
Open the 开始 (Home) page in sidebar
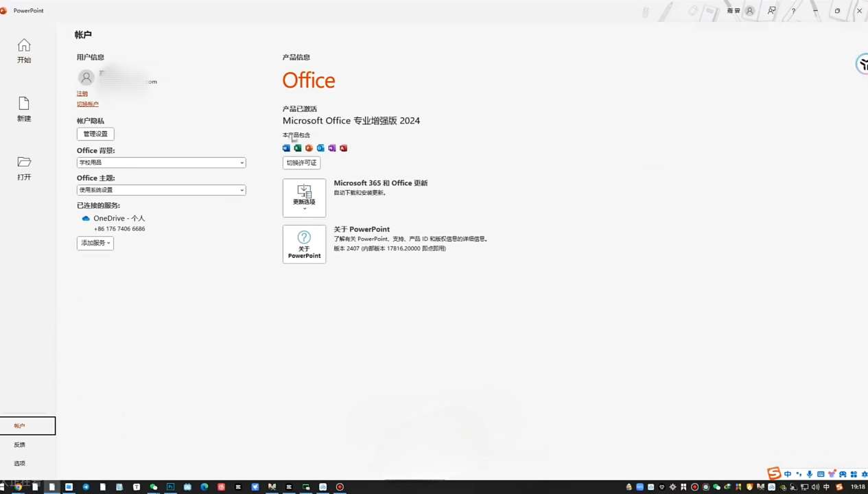[x=24, y=51]
